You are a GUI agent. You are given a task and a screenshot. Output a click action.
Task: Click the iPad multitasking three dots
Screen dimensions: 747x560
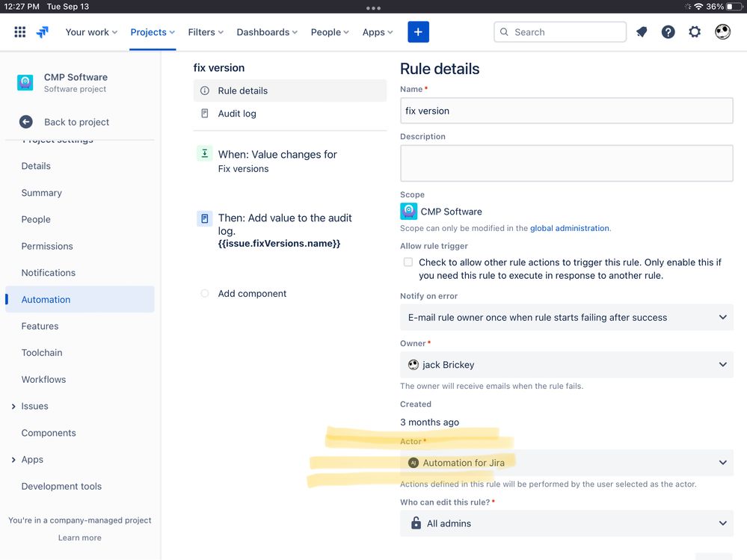pos(373,8)
